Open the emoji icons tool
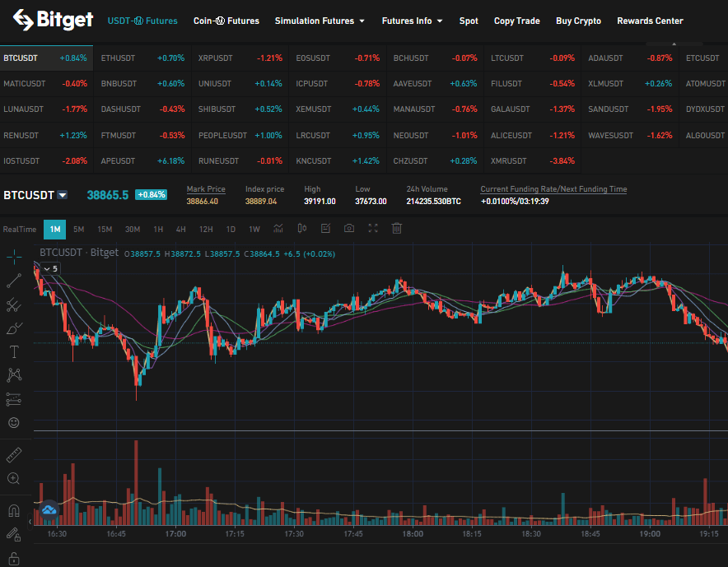The image size is (728, 567). 14,423
